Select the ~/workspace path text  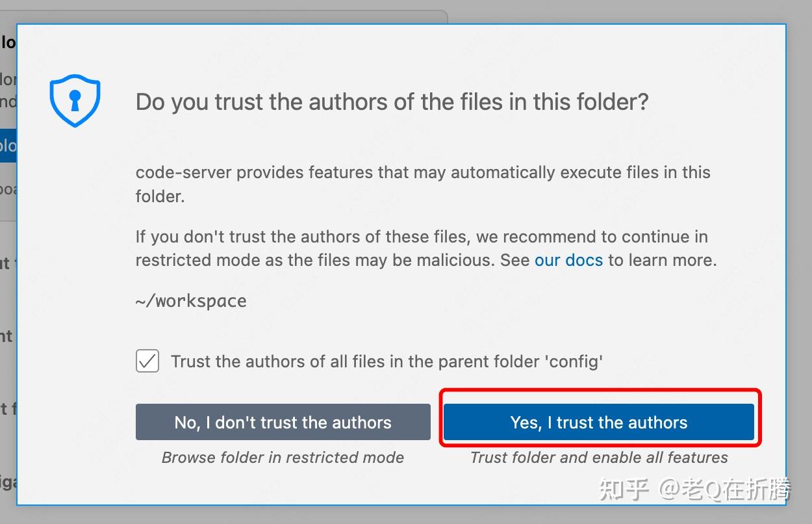pos(191,300)
